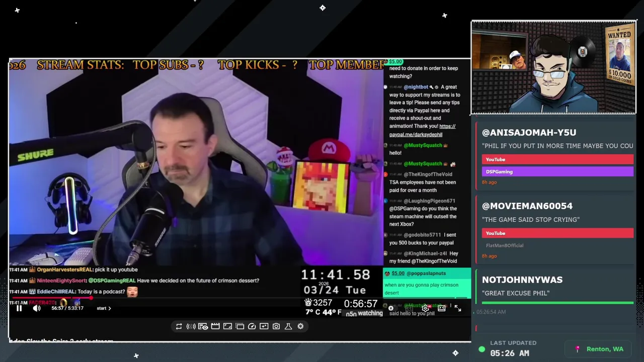The image size is (644, 362).
Task: Click the NOTJOHNNYWAS heading
Action: coord(522,280)
